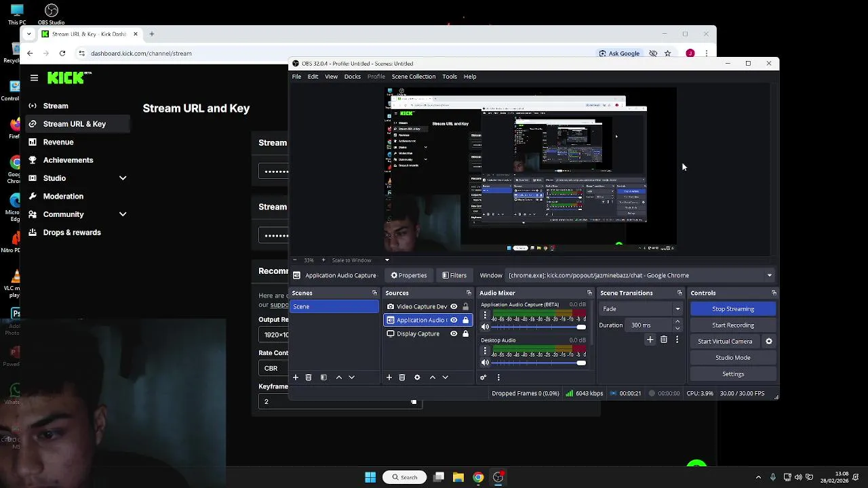Open OBS View menu
The width and height of the screenshot is (868, 488).
[x=331, y=77]
